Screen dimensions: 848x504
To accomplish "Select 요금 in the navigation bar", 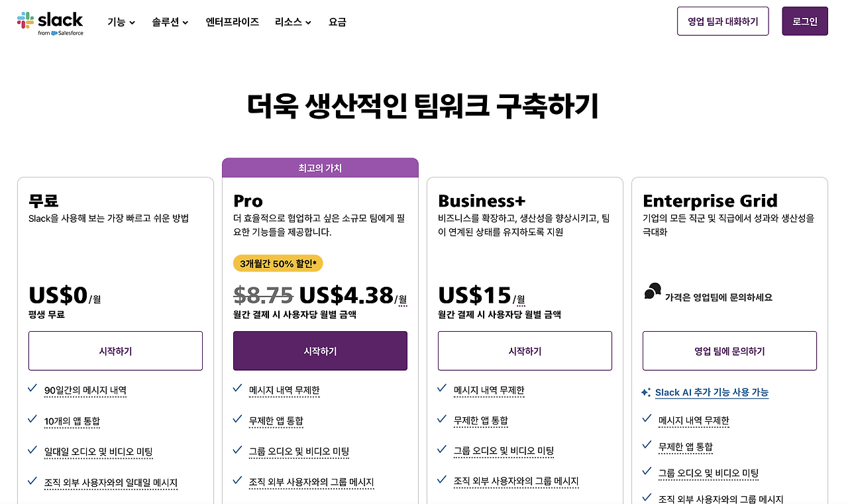I will (337, 22).
